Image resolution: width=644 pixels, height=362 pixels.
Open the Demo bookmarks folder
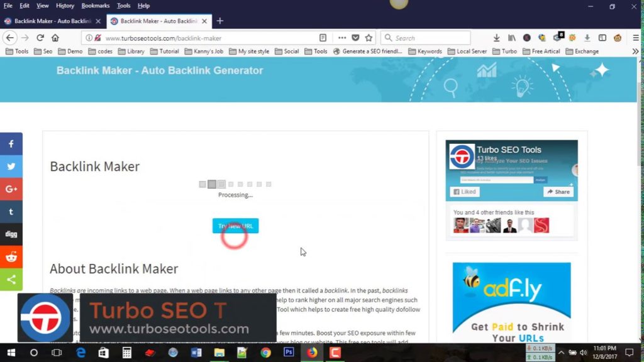(70, 52)
